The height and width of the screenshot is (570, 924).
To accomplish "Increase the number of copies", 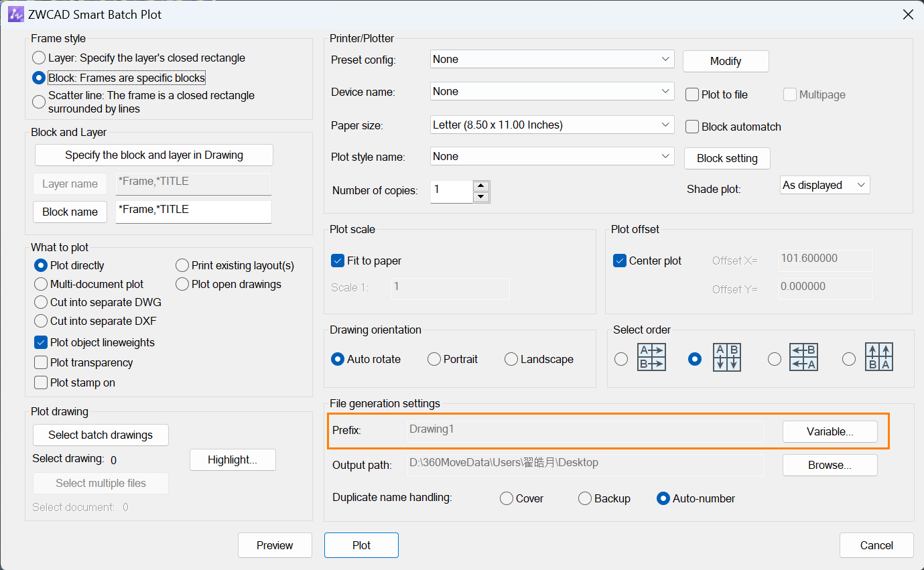I will (x=481, y=186).
